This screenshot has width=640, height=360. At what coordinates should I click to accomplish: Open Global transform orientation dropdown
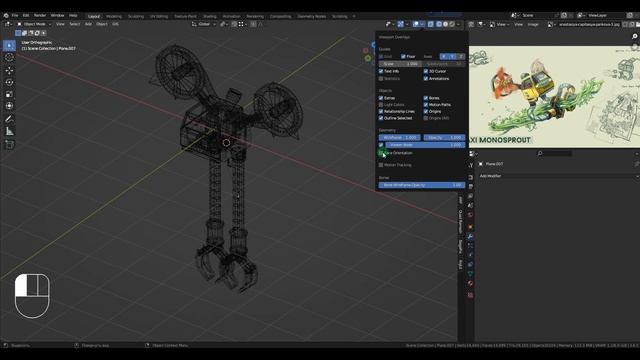(x=204, y=24)
